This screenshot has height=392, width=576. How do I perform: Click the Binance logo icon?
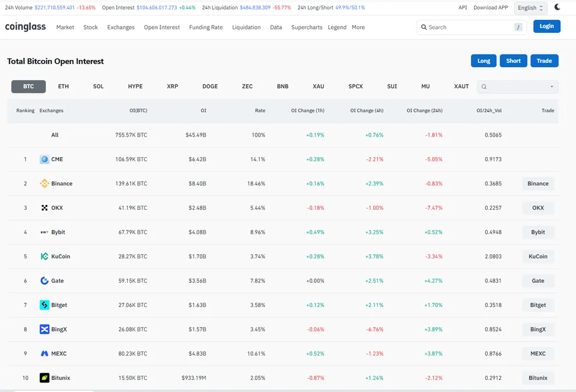(x=44, y=183)
